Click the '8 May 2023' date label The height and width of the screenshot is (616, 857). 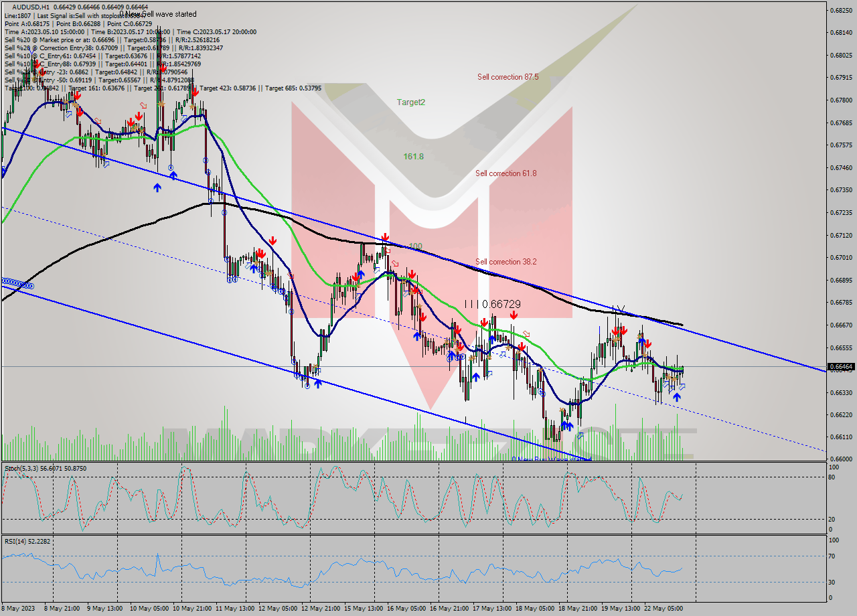tap(18, 609)
